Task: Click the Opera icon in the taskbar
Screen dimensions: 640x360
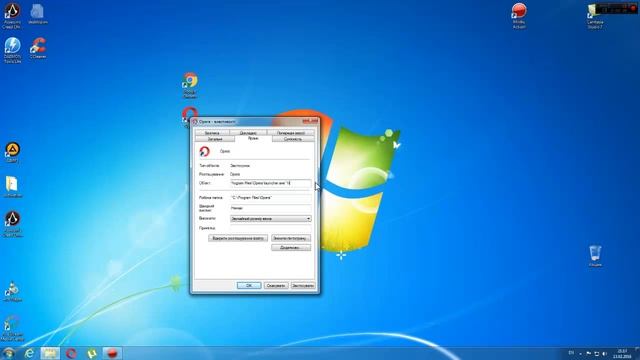Action: coord(71,353)
